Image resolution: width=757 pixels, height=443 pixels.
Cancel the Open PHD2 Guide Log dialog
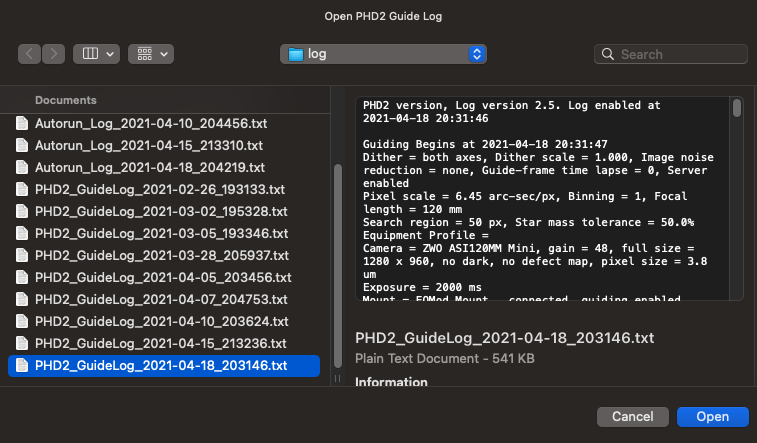click(x=632, y=417)
